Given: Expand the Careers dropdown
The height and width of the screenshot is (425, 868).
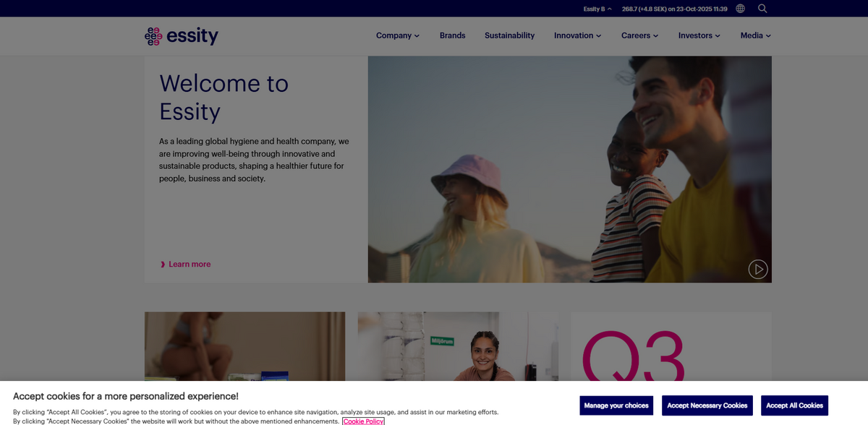Looking at the screenshot, I should point(640,35).
